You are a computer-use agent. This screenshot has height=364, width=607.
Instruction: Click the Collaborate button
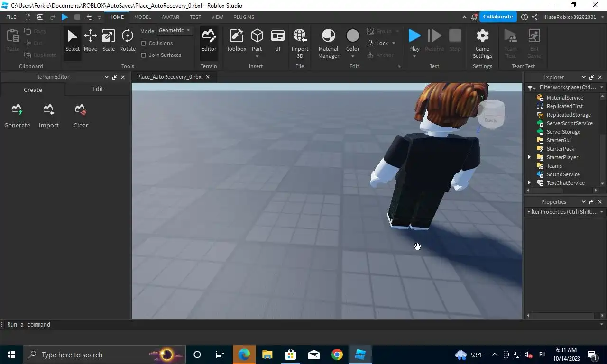[498, 17]
